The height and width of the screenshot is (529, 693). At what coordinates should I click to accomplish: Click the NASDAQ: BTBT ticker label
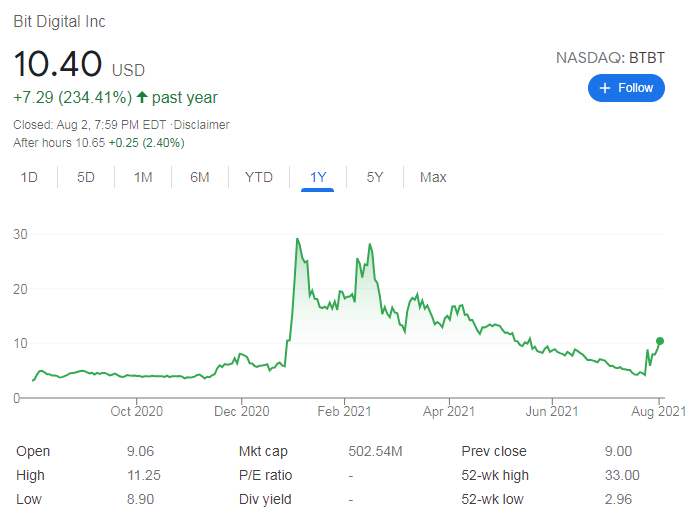point(610,58)
